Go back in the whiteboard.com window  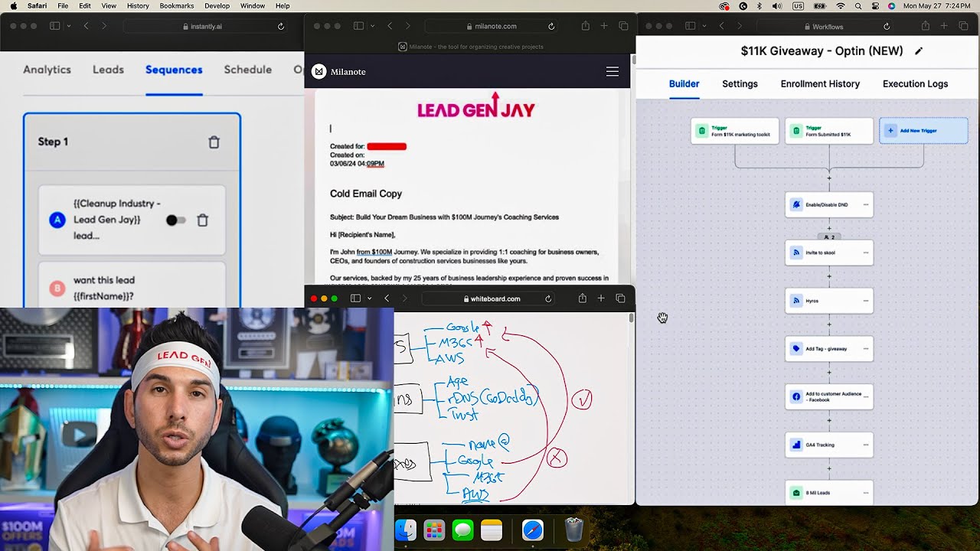pyautogui.click(x=387, y=298)
